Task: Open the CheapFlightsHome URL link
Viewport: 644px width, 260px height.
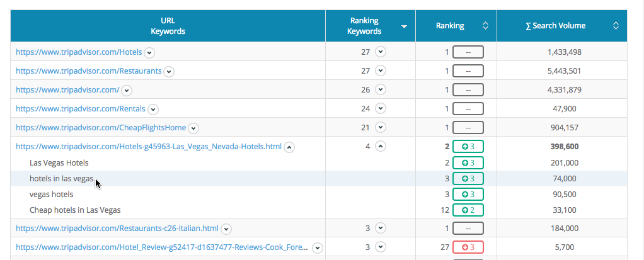Action: tap(101, 128)
